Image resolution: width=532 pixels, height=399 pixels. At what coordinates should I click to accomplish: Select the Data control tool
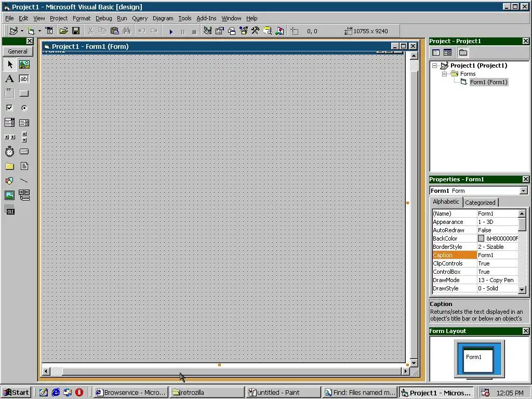click(x=24, y=195)
